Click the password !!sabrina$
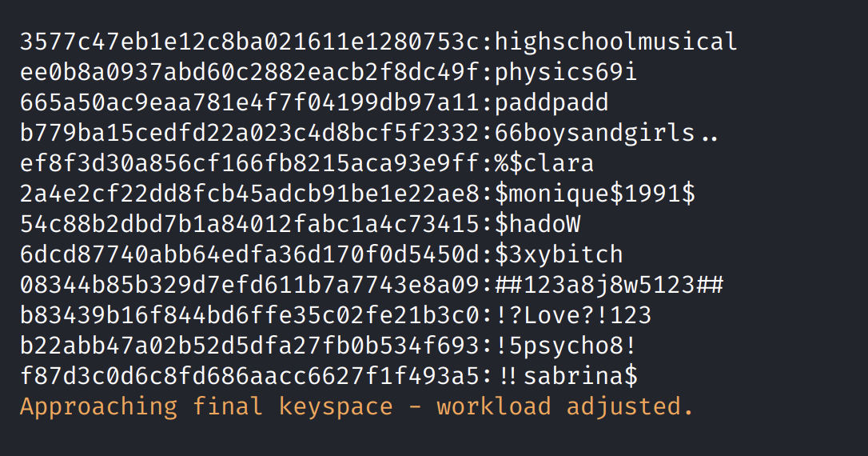The image size is (868, 456). pyautogui.click(x=566, y=376)
